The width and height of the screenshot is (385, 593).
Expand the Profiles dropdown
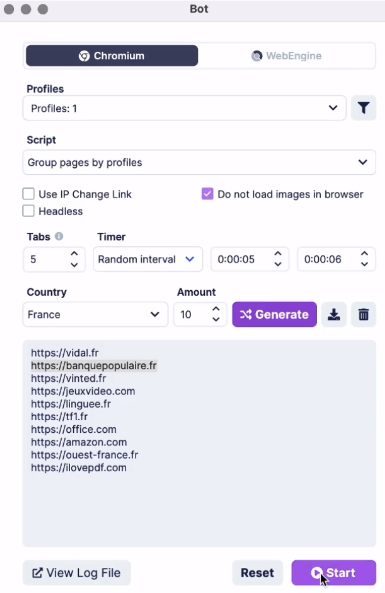pos(185,108)
